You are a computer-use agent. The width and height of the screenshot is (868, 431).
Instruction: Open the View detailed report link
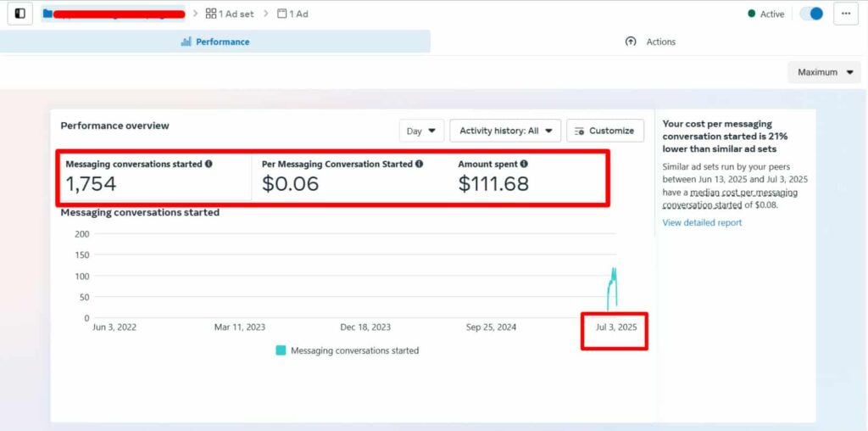702,222
